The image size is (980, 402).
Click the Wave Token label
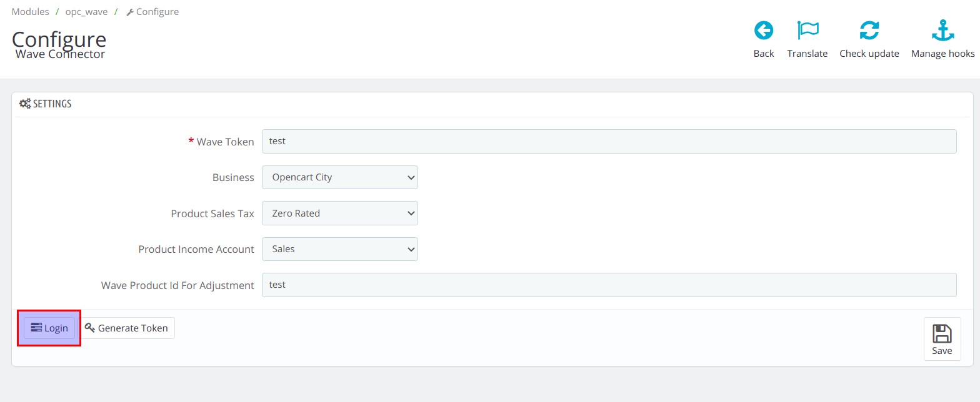click(225, 142)
